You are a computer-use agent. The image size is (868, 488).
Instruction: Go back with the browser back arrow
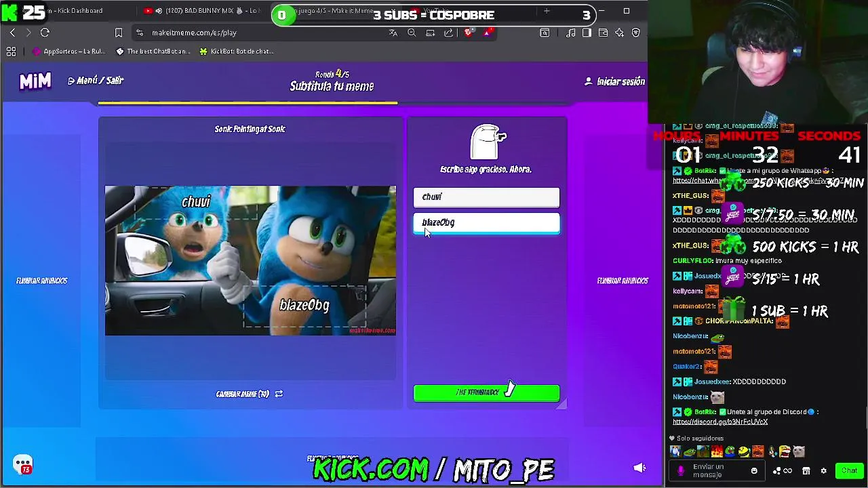pos(12,33)
